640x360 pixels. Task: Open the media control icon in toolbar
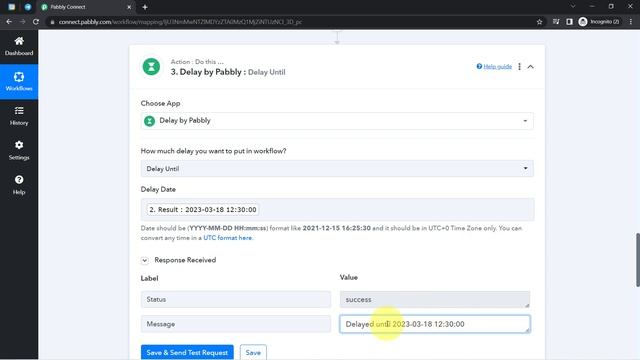[x=556, y=22]
